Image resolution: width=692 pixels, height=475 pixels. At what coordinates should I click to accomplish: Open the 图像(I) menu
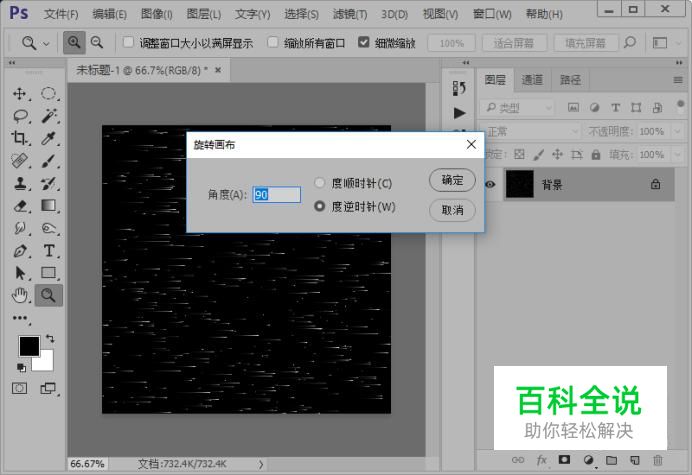pyautogui.click(x=157, y=14)
